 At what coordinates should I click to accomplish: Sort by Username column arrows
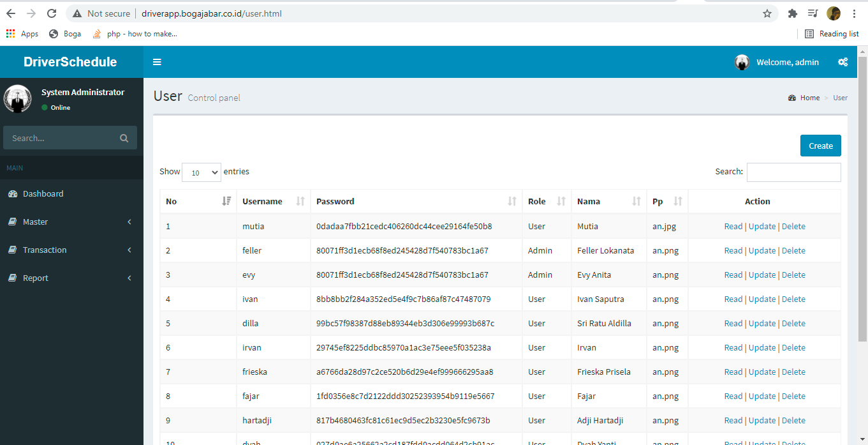coord(300,201)
